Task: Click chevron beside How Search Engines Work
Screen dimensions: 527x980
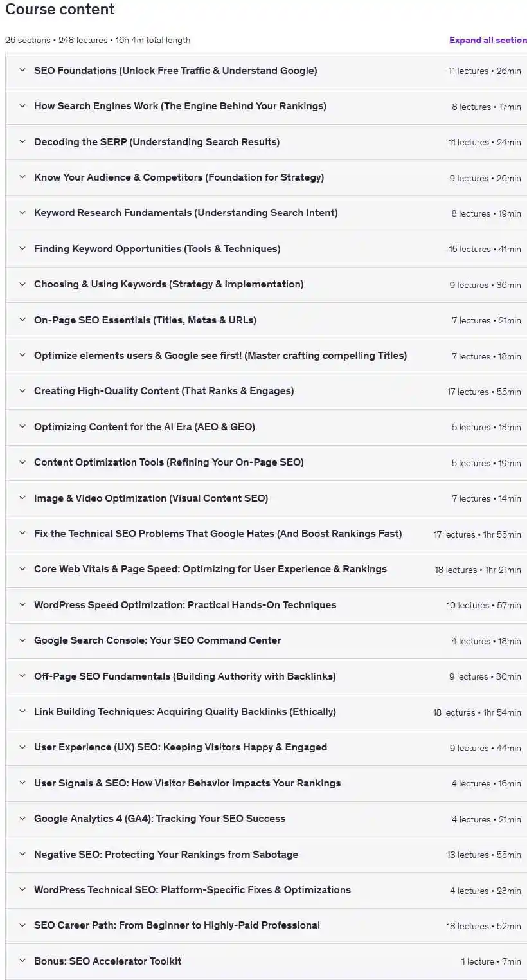Action: 22,106
